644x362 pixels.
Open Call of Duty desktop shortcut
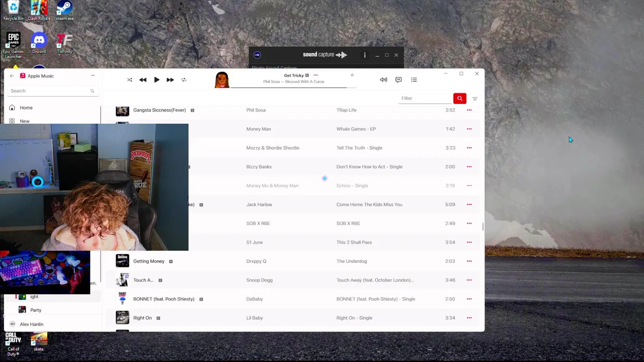[13, 344]
